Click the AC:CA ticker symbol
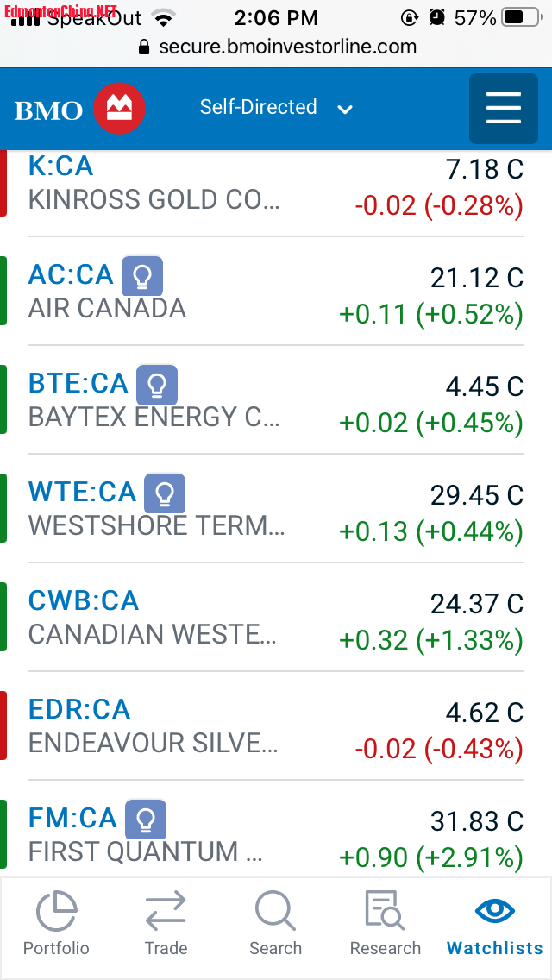The width and height of the screenshot is (552, 980). tap(71, 275)
